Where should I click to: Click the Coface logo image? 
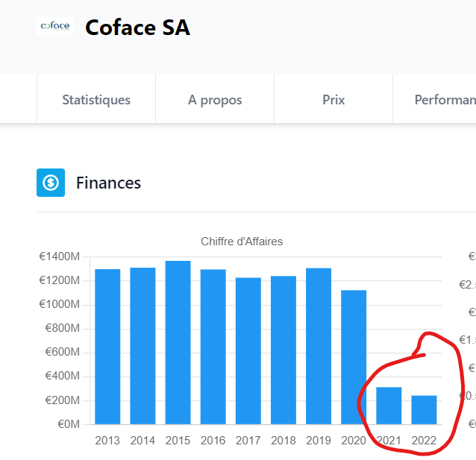click(x=55, y=26)
